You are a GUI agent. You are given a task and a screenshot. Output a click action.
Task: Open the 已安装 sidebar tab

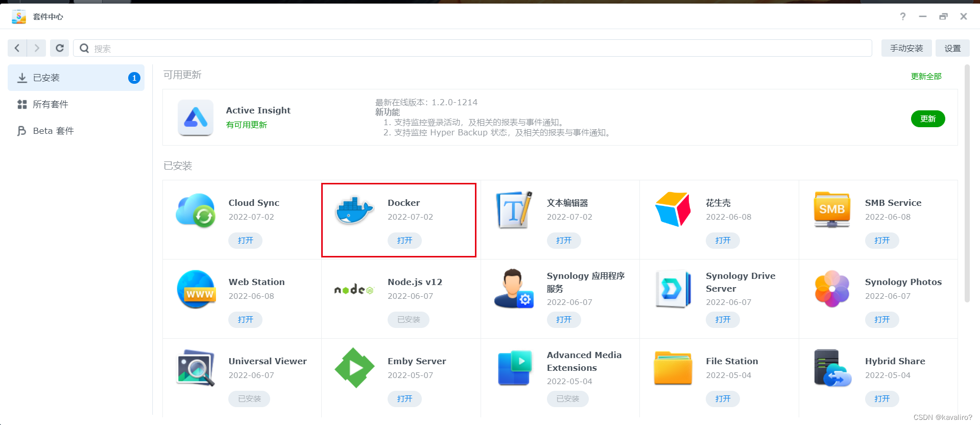coord(76,78)
